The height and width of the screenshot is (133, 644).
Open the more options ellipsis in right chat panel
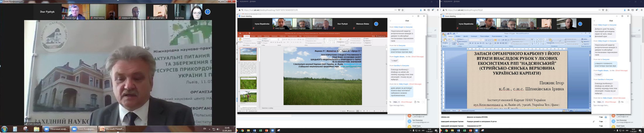coord(628,102)
